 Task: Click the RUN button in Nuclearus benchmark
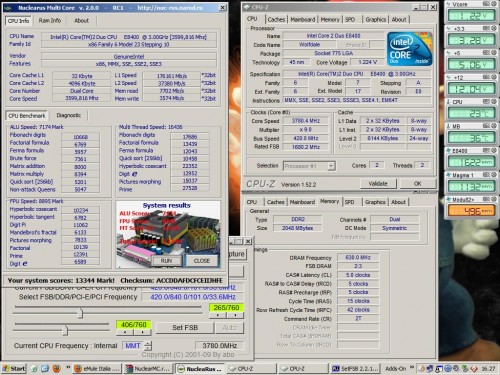pos(166,261)
